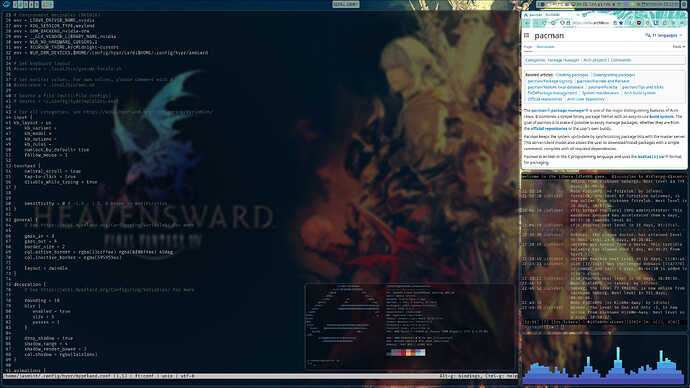Image resolution: width=690 pixels, height=388 pixels.
Task: Bookmark the page with the blue star icon
Action: tap(621, 23)
